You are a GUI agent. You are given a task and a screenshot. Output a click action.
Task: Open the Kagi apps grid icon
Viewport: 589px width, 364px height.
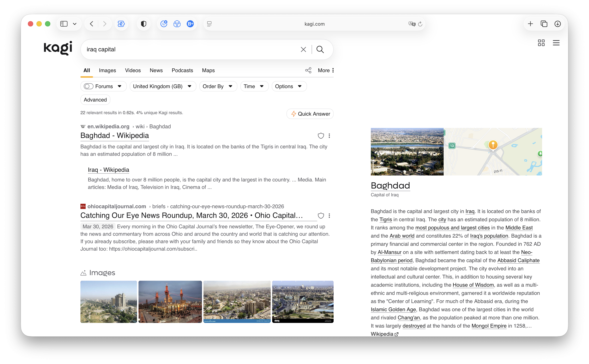coord(541,43)
